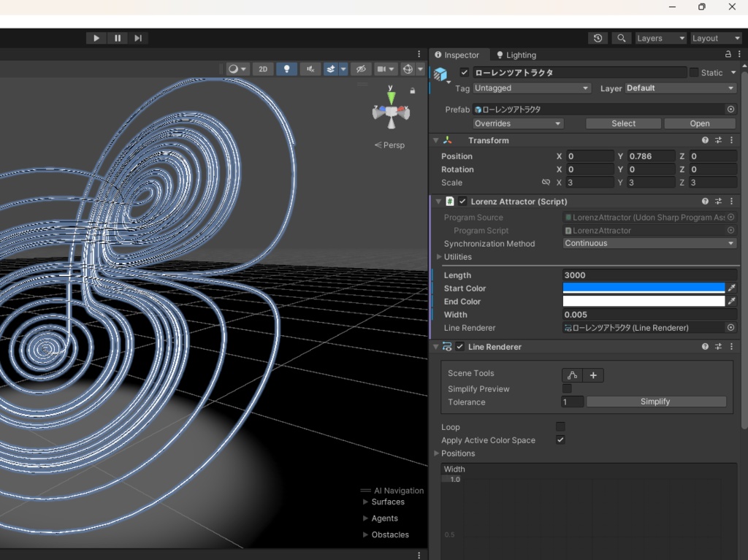Click the Step frame button
Viewport: 748px width, 560px height.
point(138,38)
